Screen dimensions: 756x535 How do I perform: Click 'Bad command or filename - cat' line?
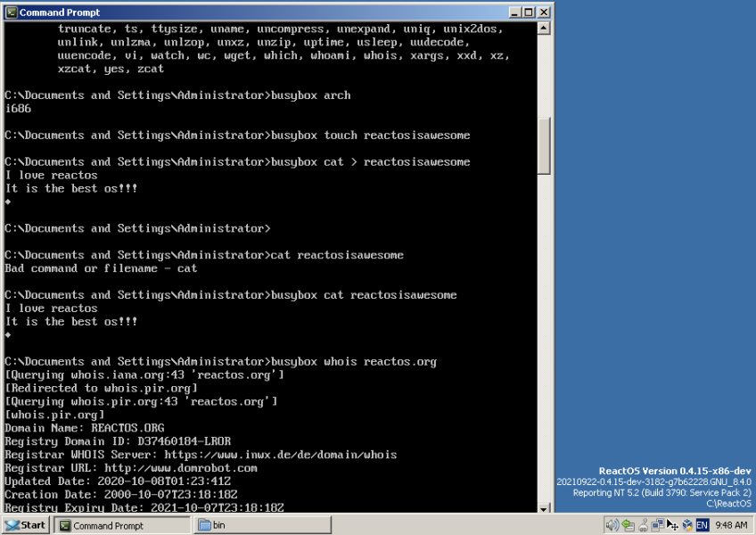tap(101, 268)
